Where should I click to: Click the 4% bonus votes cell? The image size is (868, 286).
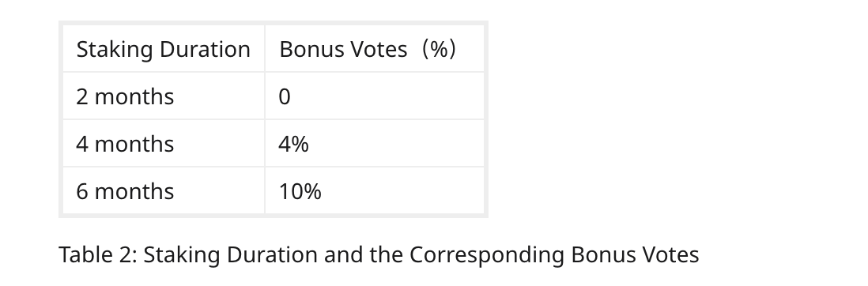point(375,144)
